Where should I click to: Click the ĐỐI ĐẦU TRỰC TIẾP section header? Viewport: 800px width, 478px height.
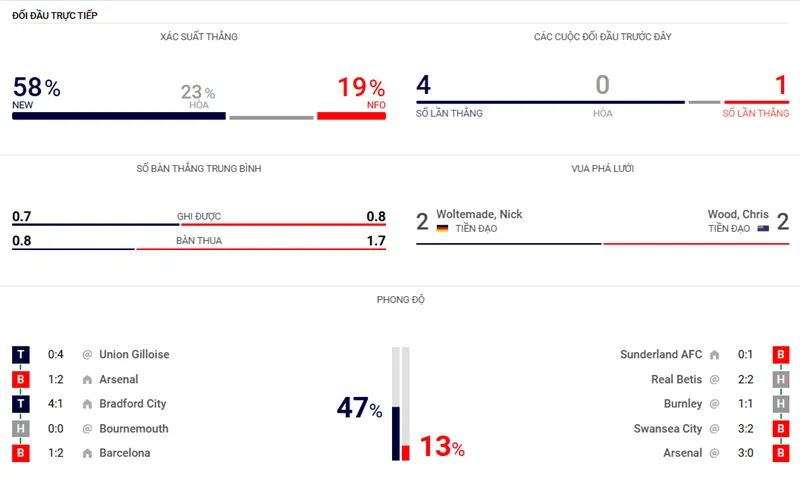coord(55,16)
